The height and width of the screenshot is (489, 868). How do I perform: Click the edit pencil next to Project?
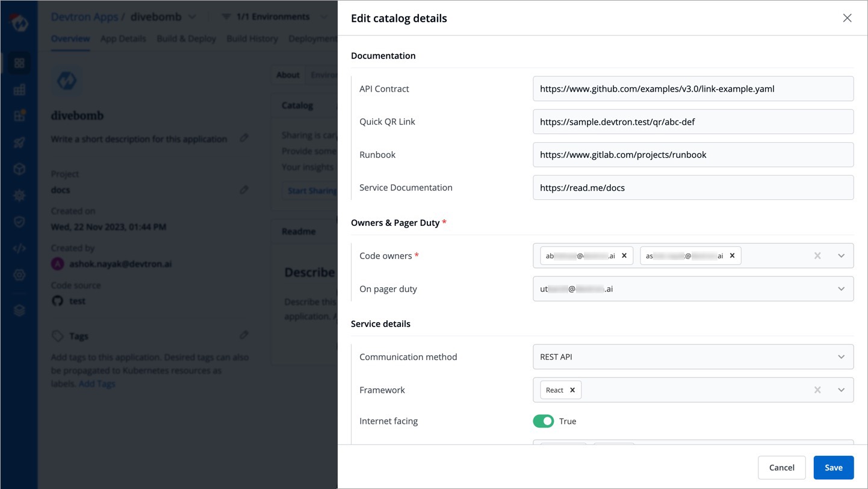click(244, 190)
